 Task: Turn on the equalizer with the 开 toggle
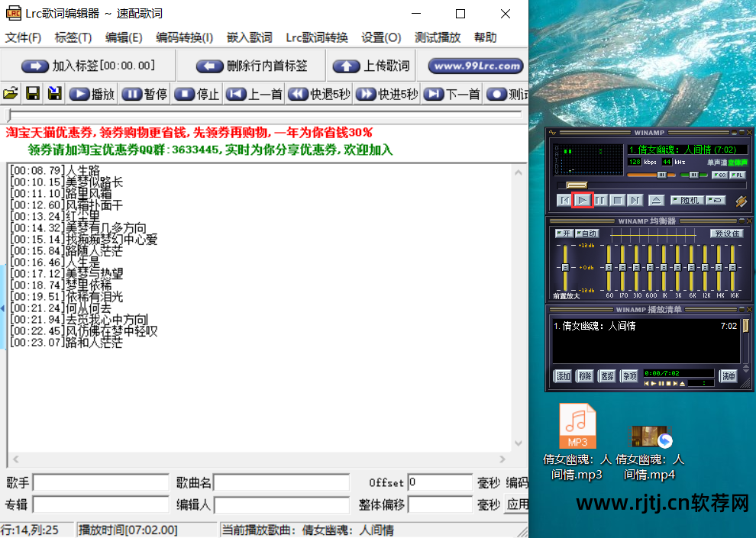pos(564,233)
